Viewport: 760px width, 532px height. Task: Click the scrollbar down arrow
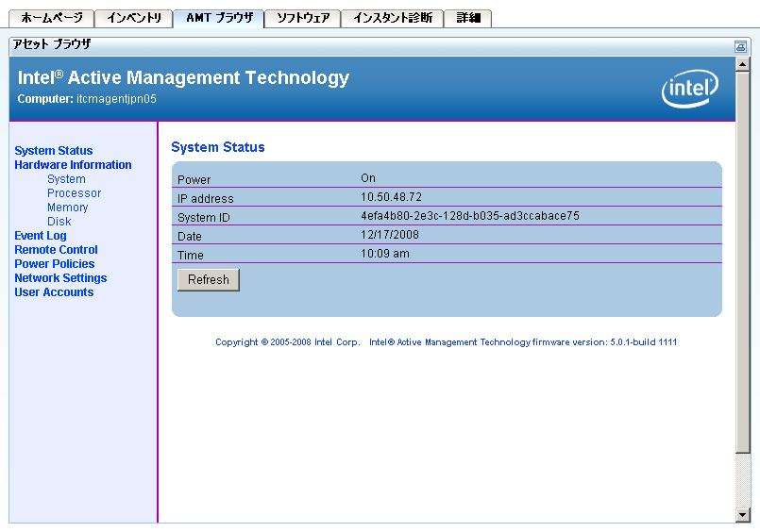(x=743, y=515)
